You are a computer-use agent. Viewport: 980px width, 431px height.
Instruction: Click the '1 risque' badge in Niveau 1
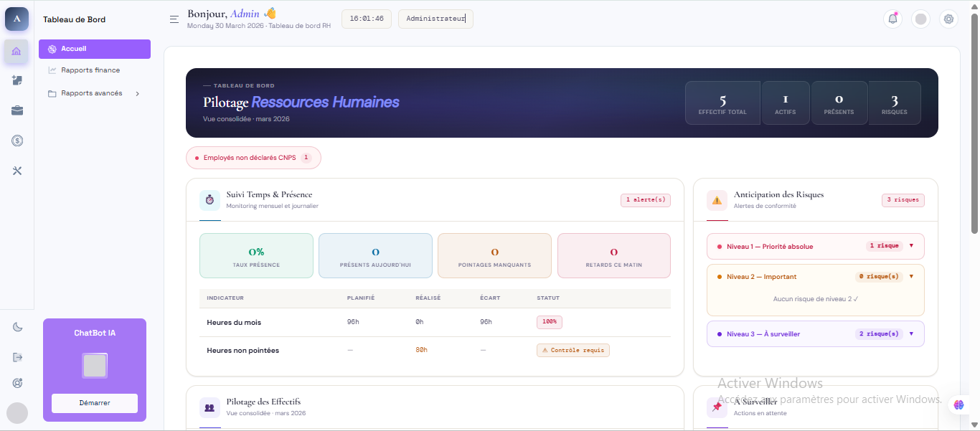[884, 246]
